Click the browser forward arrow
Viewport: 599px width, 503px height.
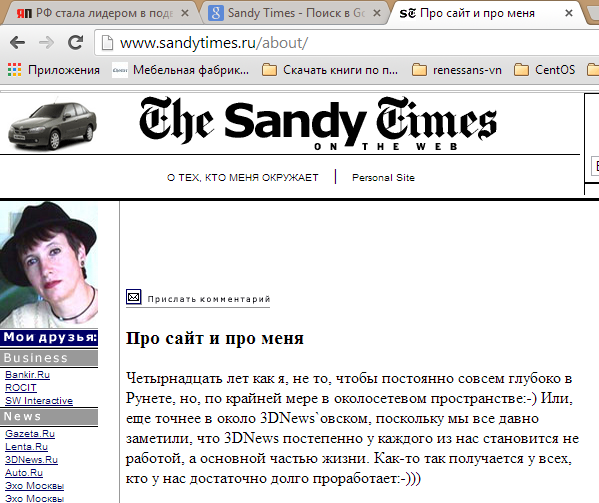[x=47, y=42]
